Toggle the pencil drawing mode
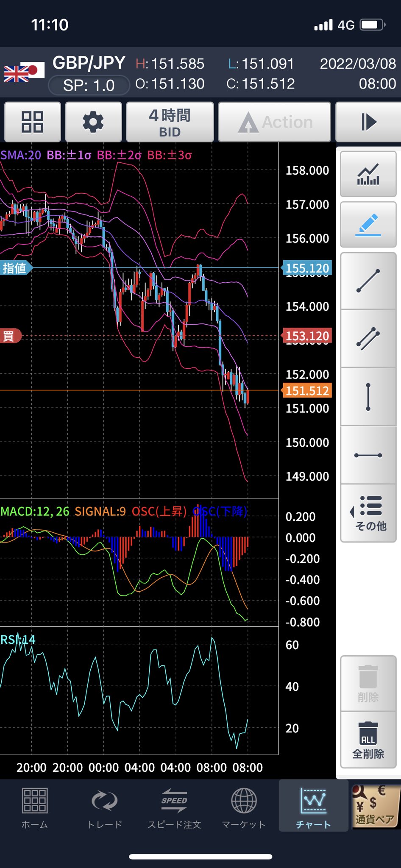Viewport: 401px width, 868px height. (368, 225)
